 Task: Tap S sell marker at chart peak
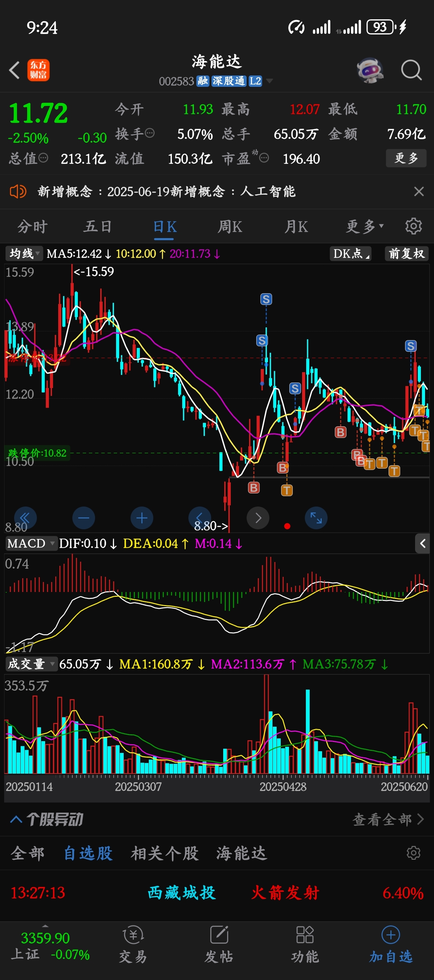266,299
